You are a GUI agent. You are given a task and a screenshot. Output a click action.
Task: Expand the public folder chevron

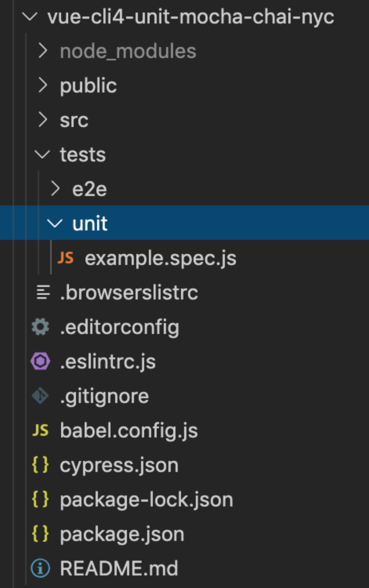(43, 85)
